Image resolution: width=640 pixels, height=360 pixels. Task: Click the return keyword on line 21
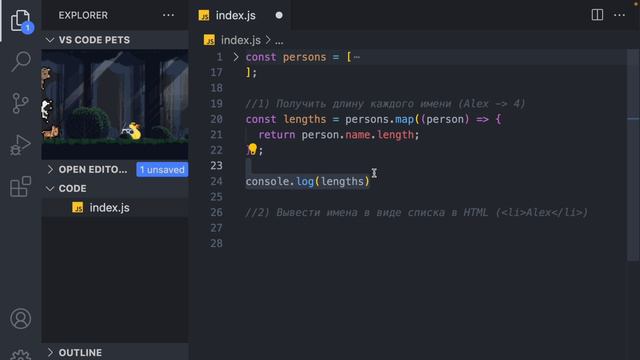click(x=276, y=135)
